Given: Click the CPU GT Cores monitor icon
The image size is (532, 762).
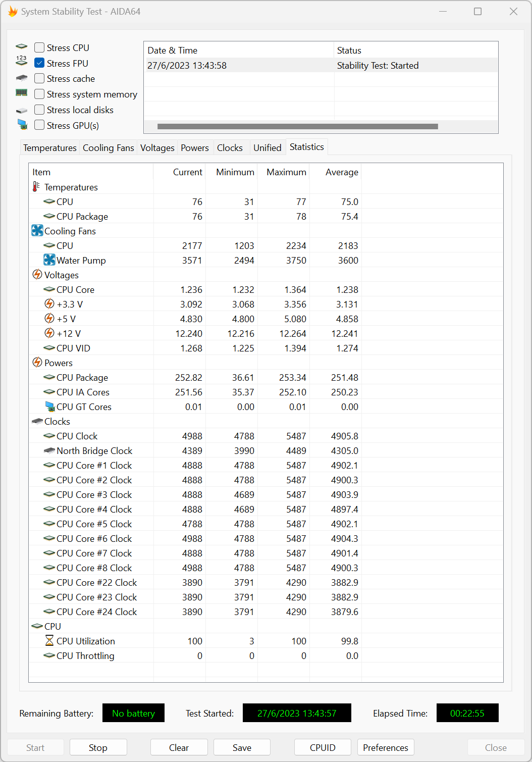Looking at the screenshot, I should [49, 407].
